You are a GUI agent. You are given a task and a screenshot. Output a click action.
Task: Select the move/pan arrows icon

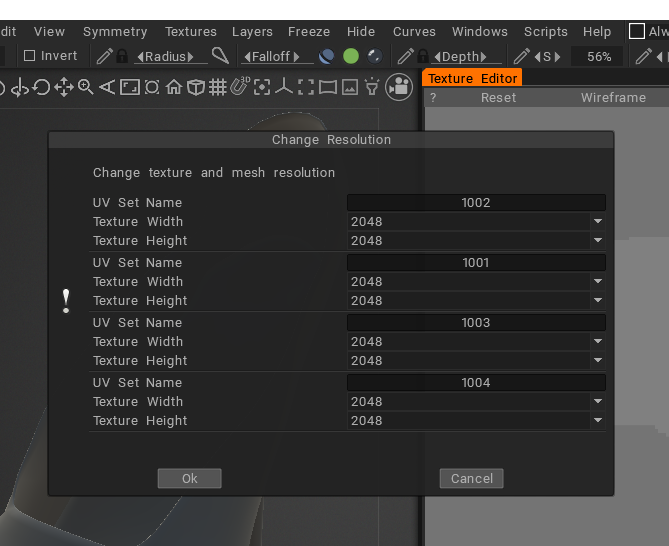pyautogui.click(x=64, y=88)
